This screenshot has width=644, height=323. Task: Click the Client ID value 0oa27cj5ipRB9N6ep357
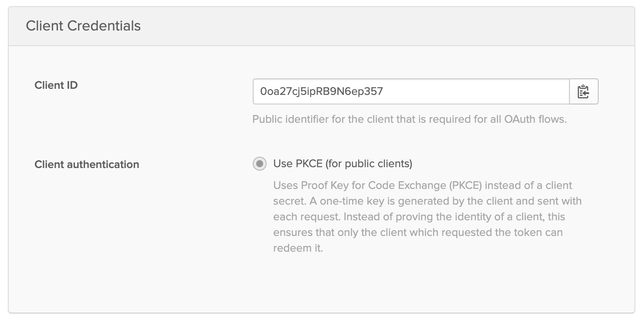321,91
